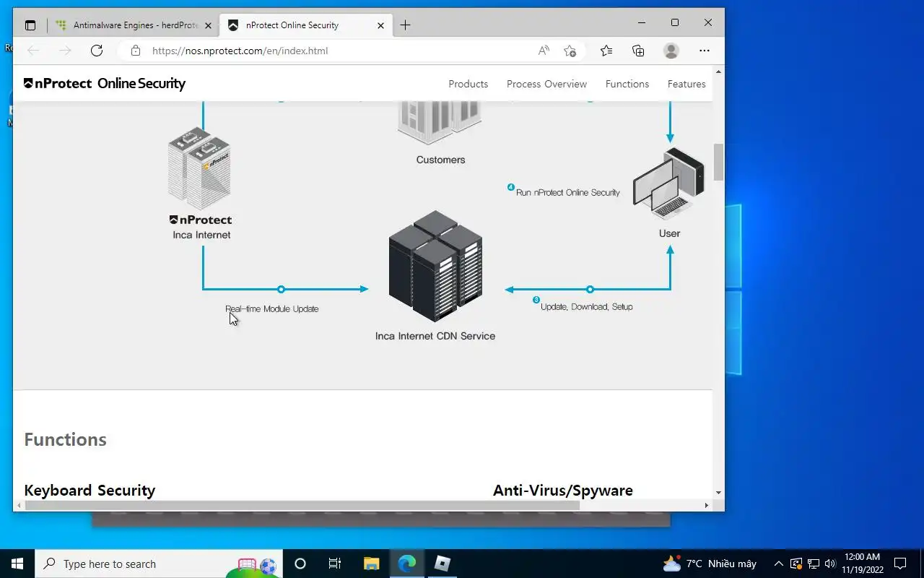The width and height of the screenshot is (924, 578).
Task: Open Task View
Action: pos(335,564)
